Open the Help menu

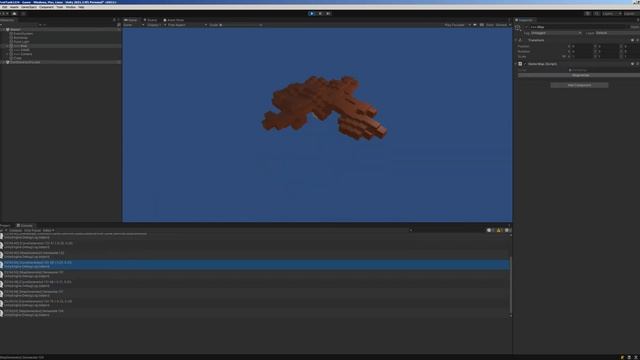[81, 7]
